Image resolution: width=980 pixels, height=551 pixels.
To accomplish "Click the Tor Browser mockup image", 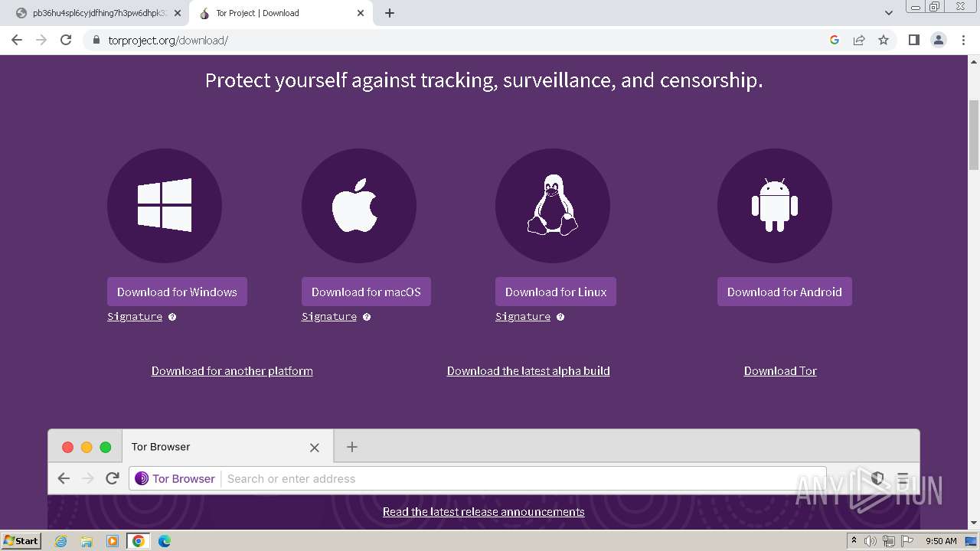I will pos(484,478).
